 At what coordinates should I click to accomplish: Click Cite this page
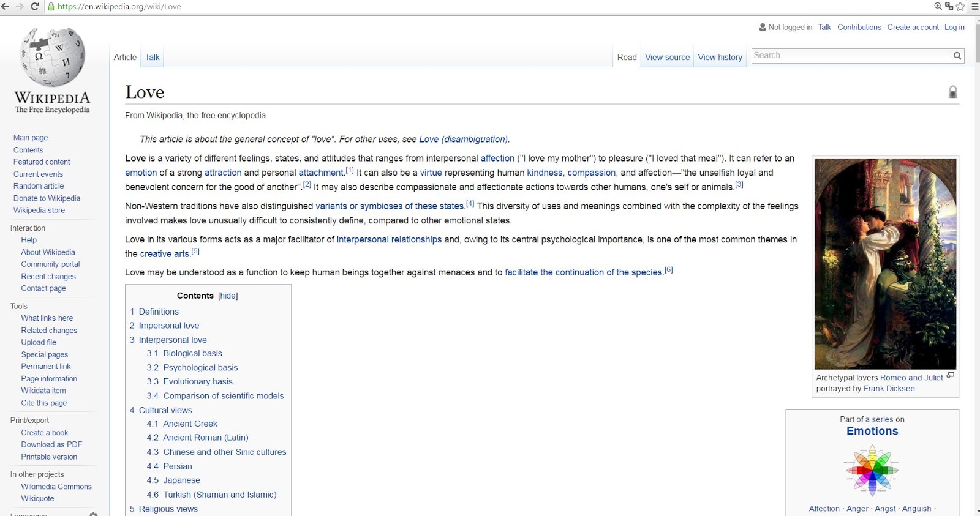click(44, 403)
